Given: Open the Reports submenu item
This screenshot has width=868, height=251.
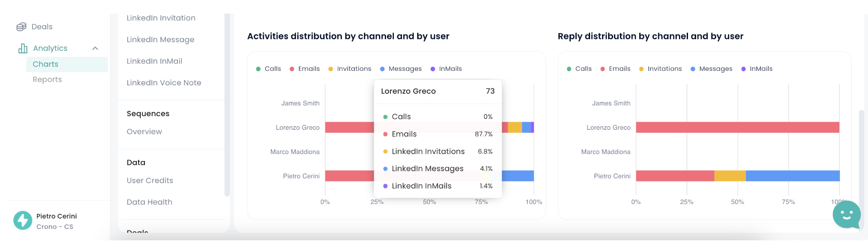Looking at the screenshot, I should pos(47,79).
